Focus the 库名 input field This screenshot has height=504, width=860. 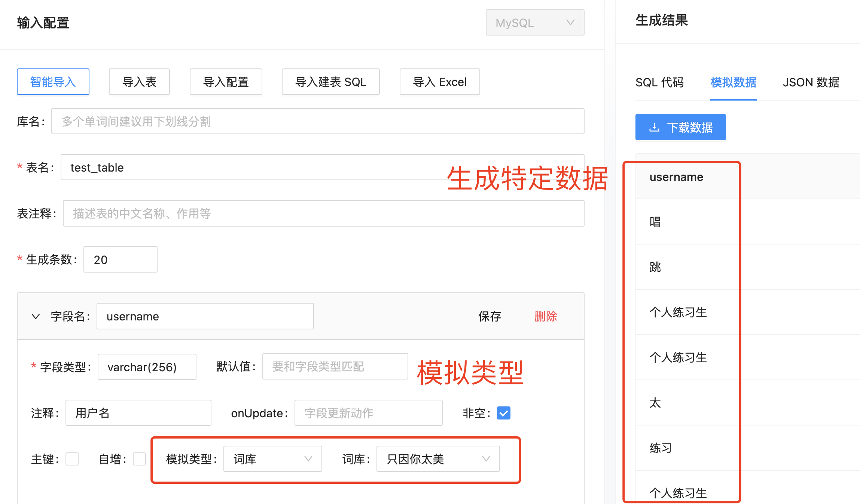coord(317,122)
